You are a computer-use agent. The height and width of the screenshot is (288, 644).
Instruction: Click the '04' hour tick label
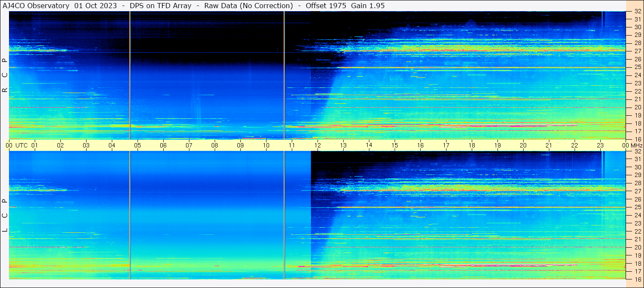click(112, 145)
